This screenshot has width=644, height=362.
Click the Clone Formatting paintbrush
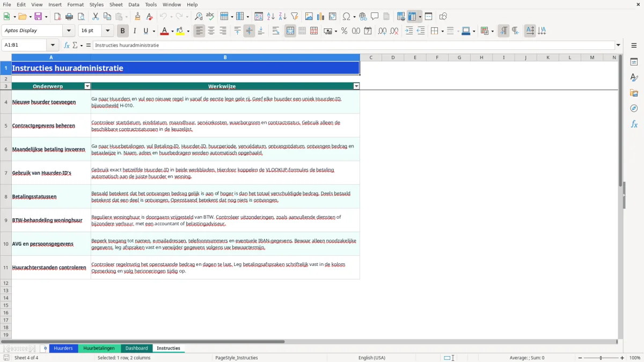[138, 17]
